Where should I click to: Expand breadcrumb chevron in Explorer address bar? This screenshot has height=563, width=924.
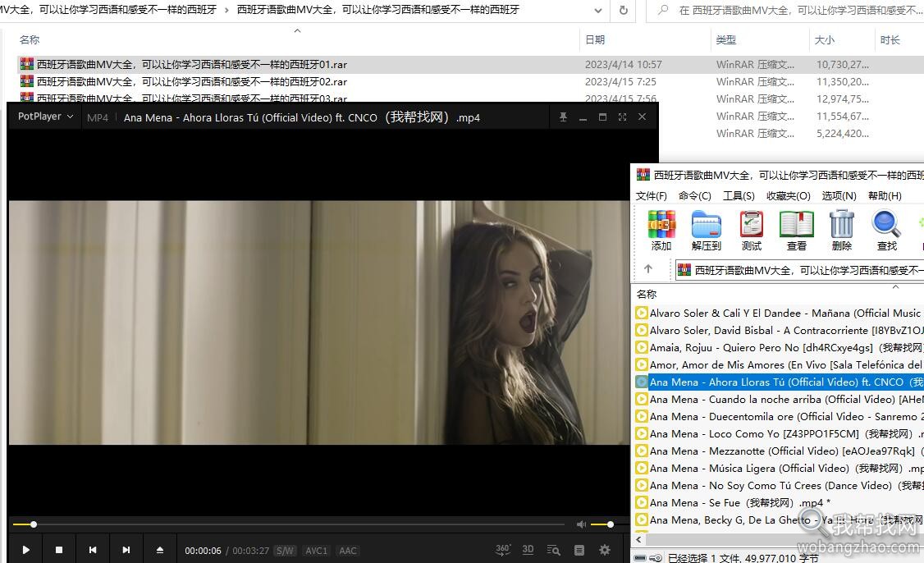click(226, 10)
